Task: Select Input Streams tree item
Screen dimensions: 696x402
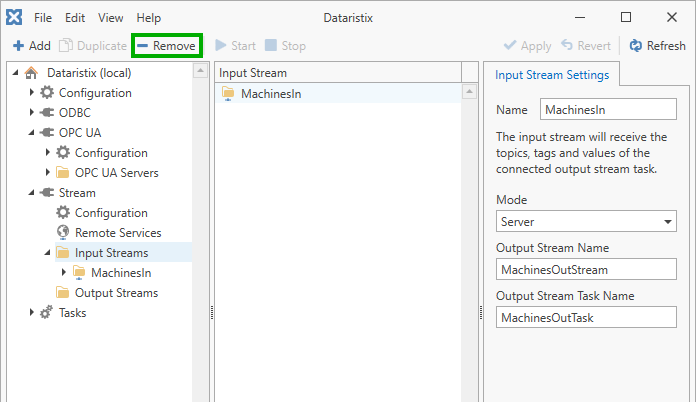Action: click(111, 252)
